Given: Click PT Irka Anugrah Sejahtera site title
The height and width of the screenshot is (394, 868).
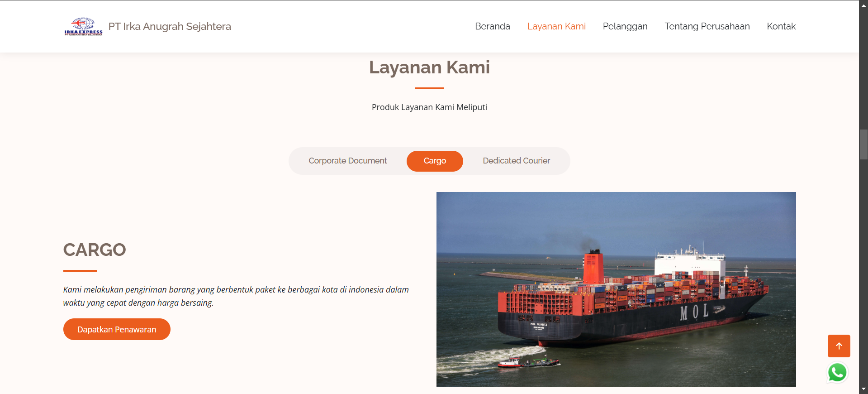Looking at the screenshot, I should click(170, 26).
